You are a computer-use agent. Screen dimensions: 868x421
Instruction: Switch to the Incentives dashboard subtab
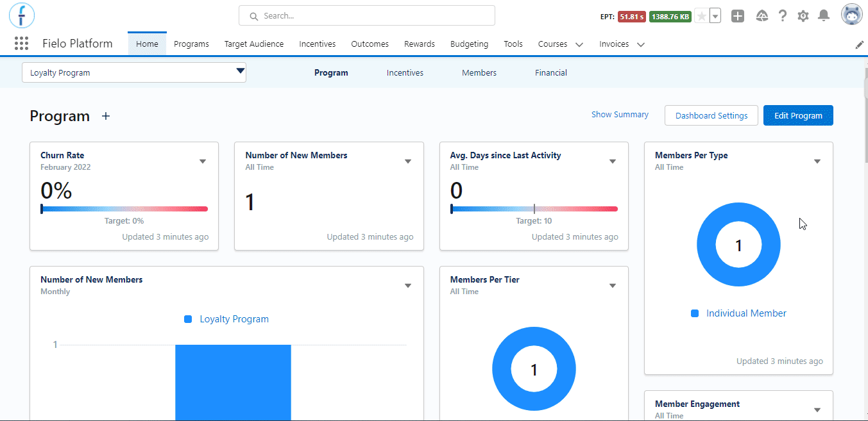[405, 73]
